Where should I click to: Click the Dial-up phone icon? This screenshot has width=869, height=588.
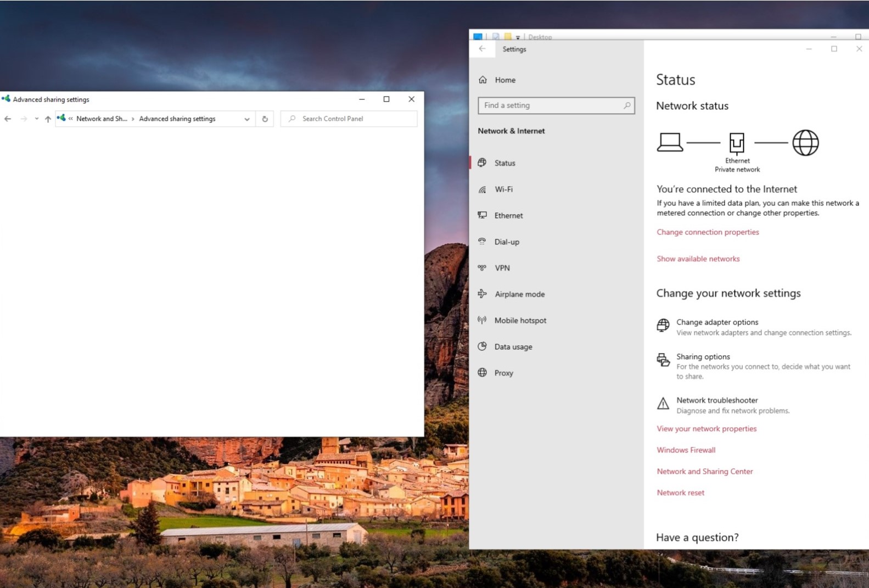482,242
